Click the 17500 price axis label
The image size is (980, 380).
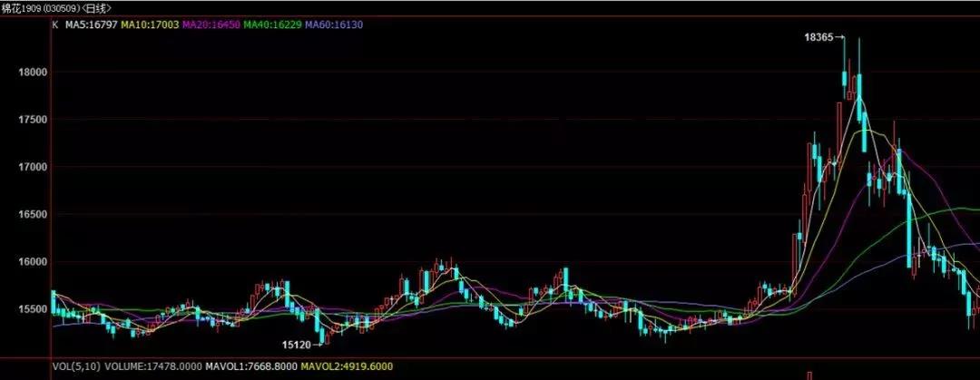31,120
